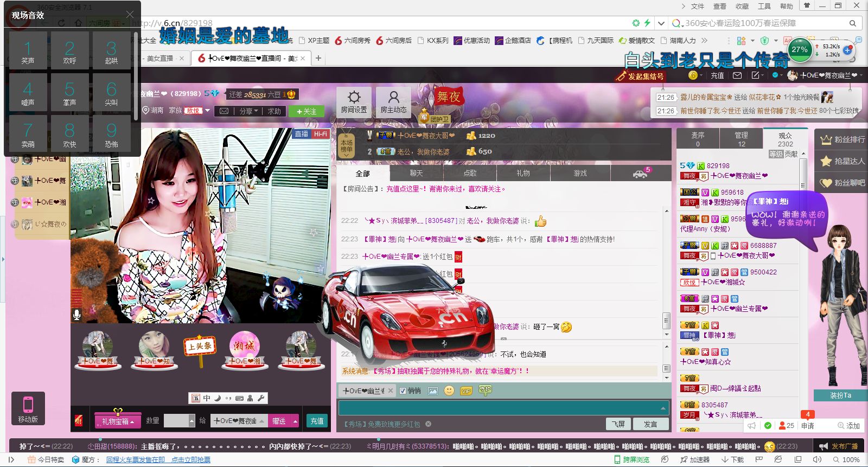Open 粉丝排行 fan ranking

[x=843, y=139]
